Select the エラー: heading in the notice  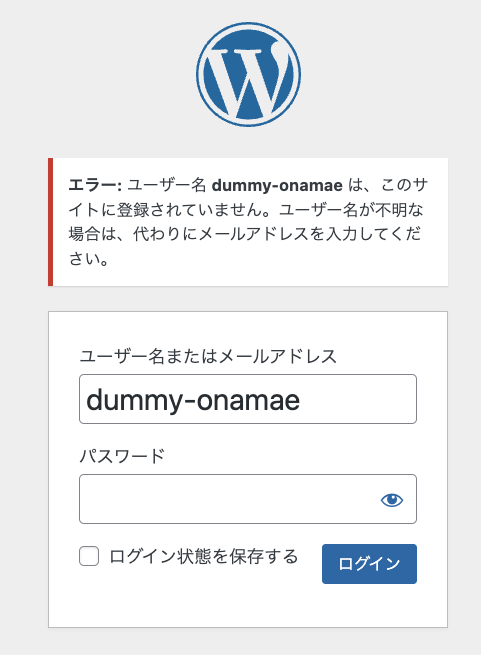[x=95, y=185]
